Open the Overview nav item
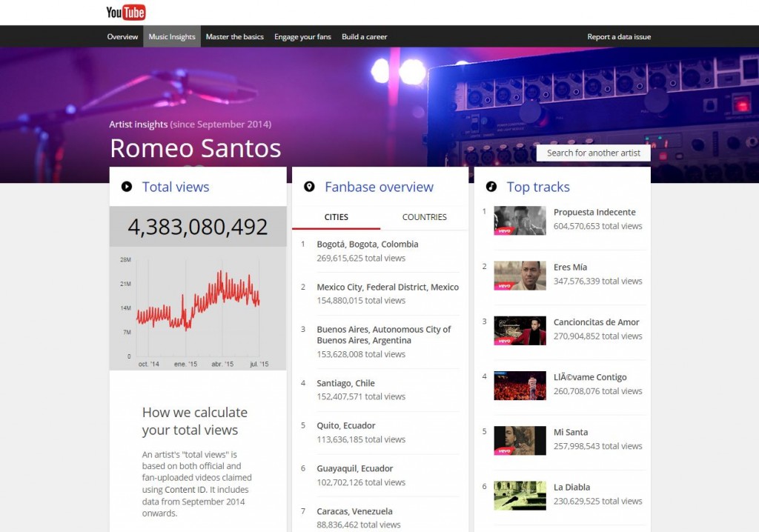Image resolution: width=759 pixels, height=532 pixels. pos(122,37)
